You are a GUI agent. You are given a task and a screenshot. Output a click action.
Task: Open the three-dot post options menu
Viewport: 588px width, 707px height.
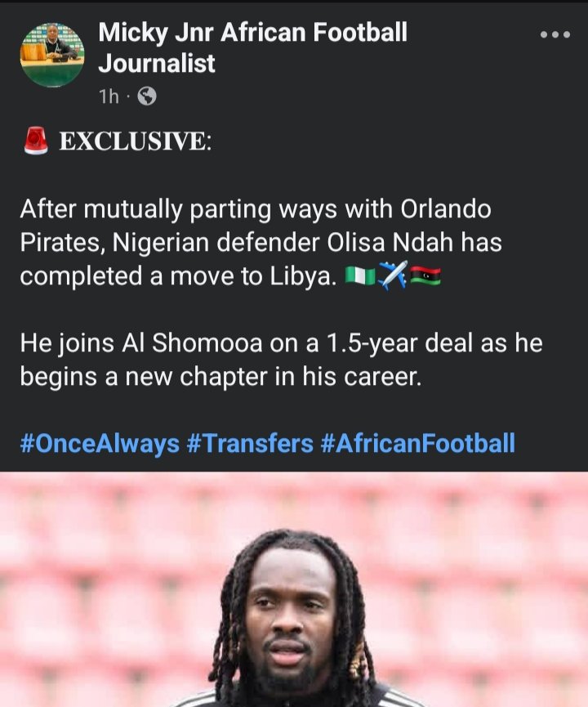(555, 35)
